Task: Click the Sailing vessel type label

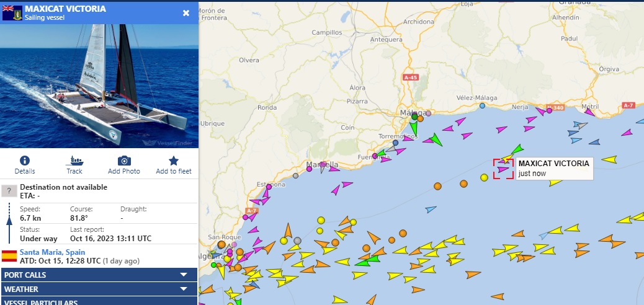Action: (44, 17)
